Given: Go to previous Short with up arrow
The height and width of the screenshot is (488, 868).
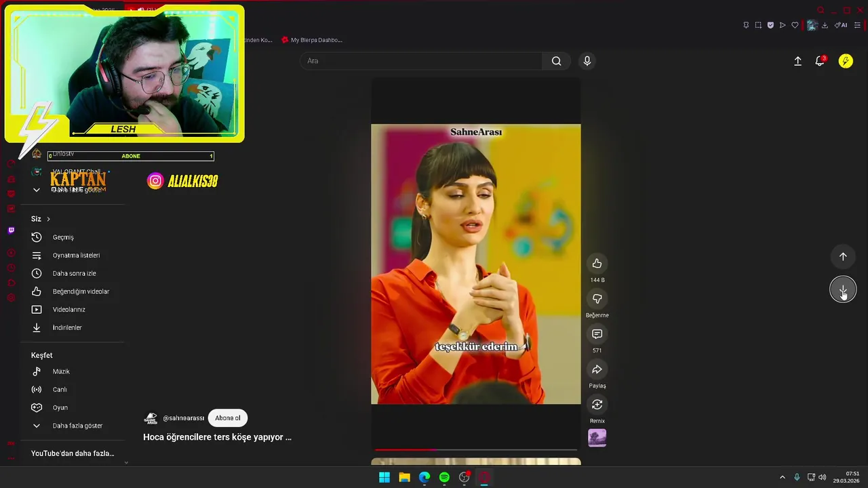Looking at the screenshot, I should [843, 257].
